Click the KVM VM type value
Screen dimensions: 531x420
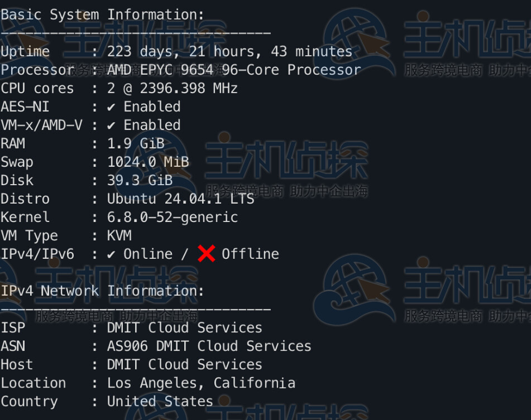[119, 235]
